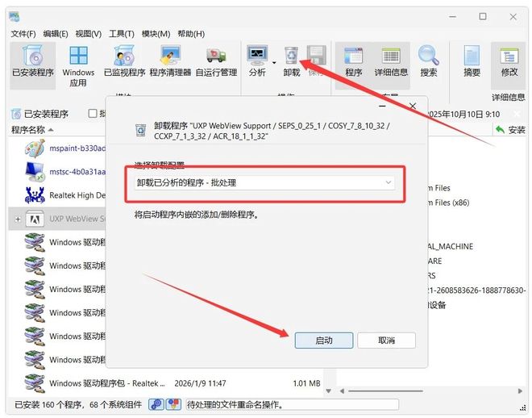Select Windows 驱动程序包 - Realtek row
532x418 pixels.
click(166, 383)
